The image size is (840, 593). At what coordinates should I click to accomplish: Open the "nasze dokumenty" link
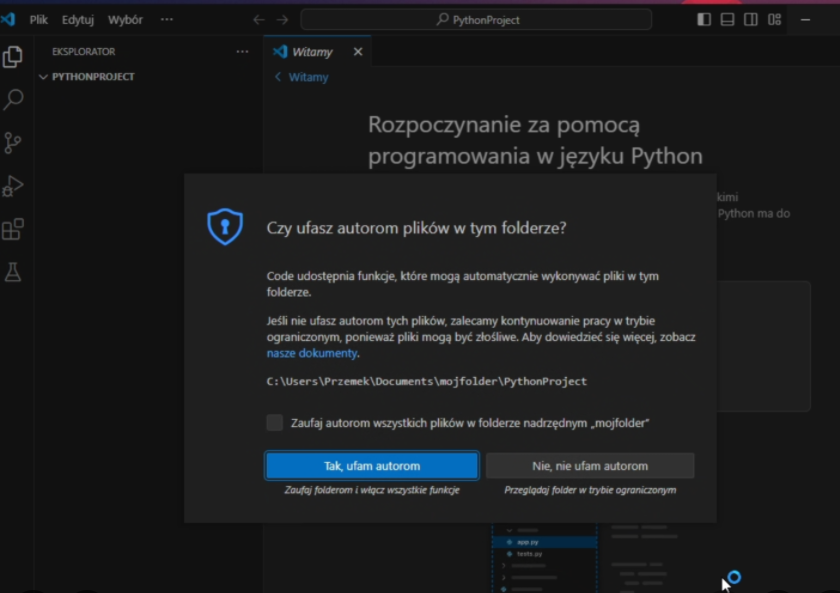pos(312,353)
